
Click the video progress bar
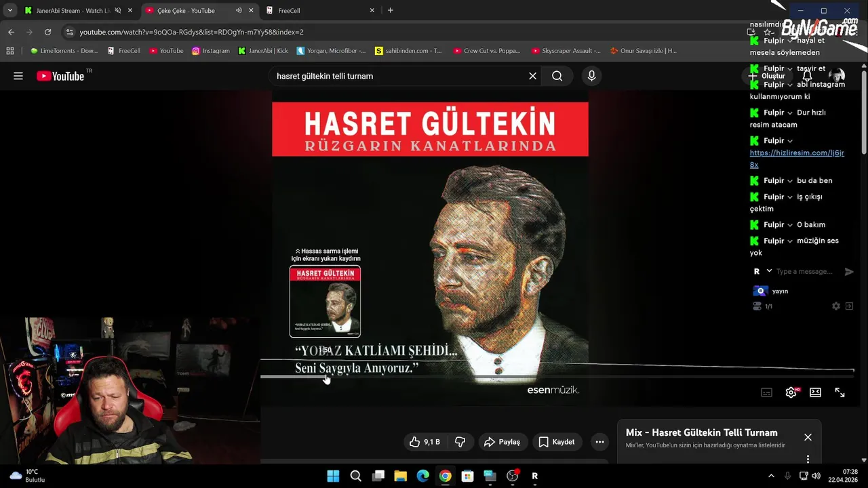point(557,377)
